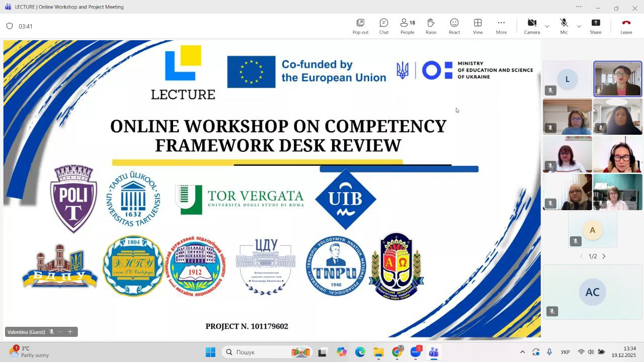644x362 pixels.
Task: Expand the Camera options dropdown arrow
Action: 547,26
